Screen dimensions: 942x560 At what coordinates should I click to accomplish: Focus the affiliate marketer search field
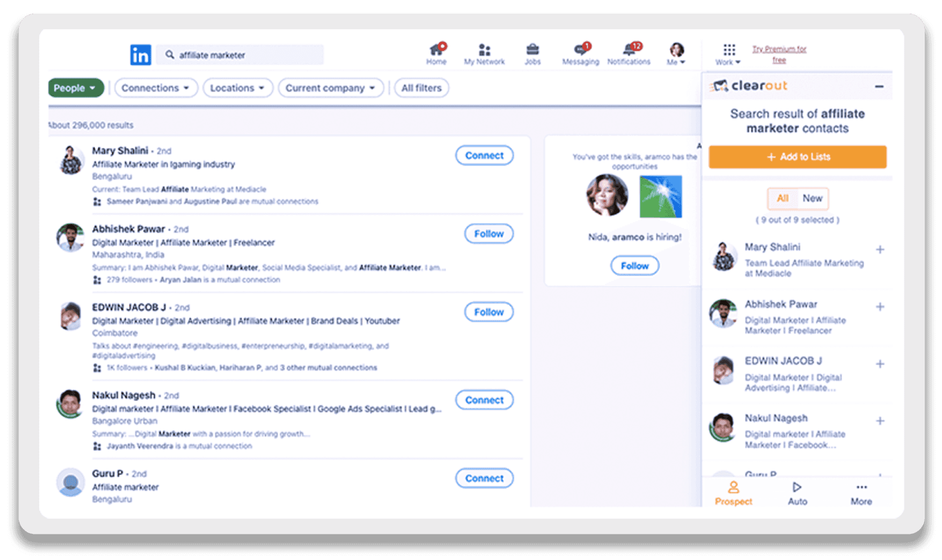pyautogui.click(x=240, y=55)
